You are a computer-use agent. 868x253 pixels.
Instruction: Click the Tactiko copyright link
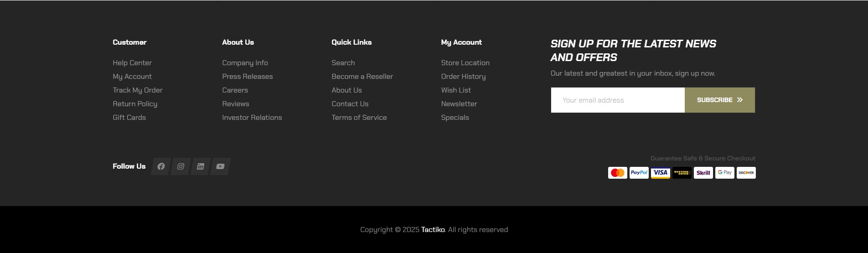pos(433,230)
